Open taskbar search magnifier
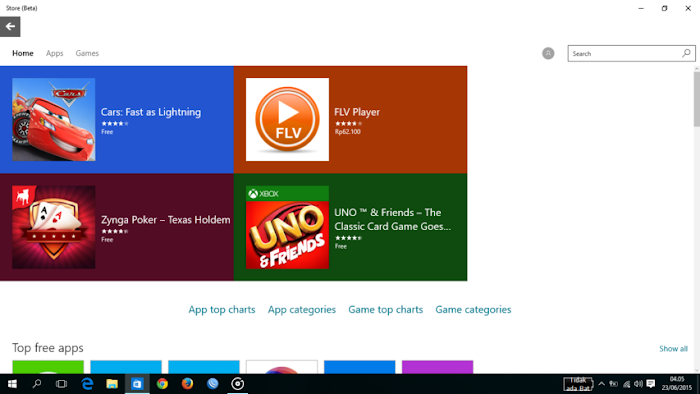 [37, 384]
